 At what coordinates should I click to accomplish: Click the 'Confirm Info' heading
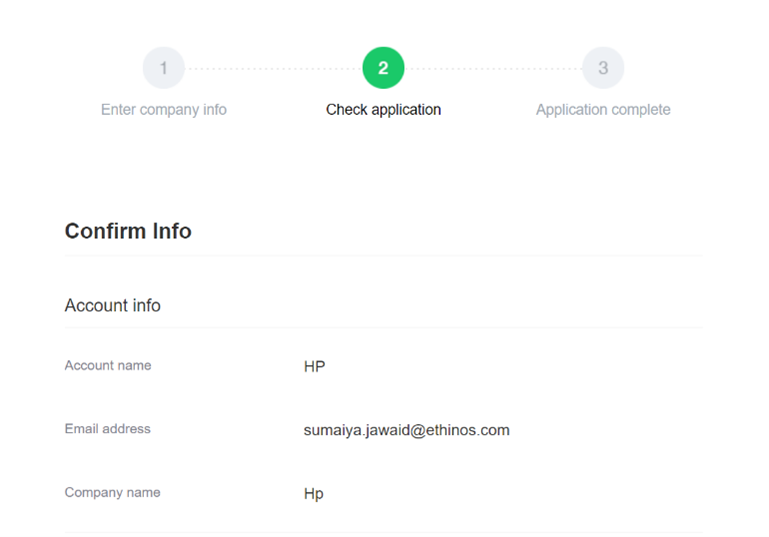point(128,231)
